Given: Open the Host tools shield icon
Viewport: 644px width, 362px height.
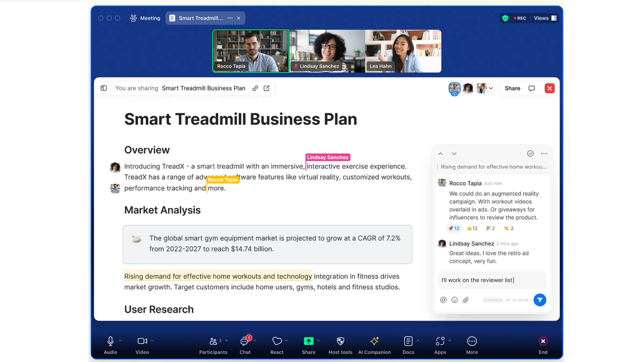Looking at the screenshot, I should point(340,341).
